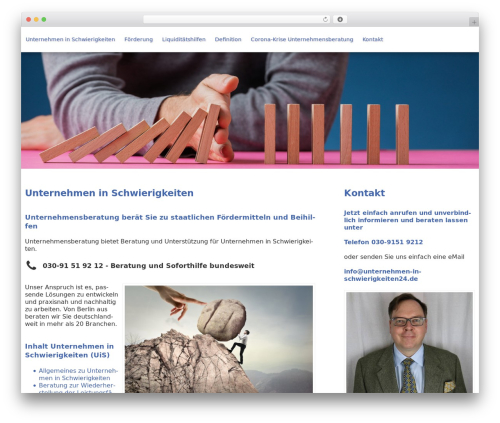500x423 pixels.
Task: Click the portrait photo of the consultant
Action: [409, 342]
